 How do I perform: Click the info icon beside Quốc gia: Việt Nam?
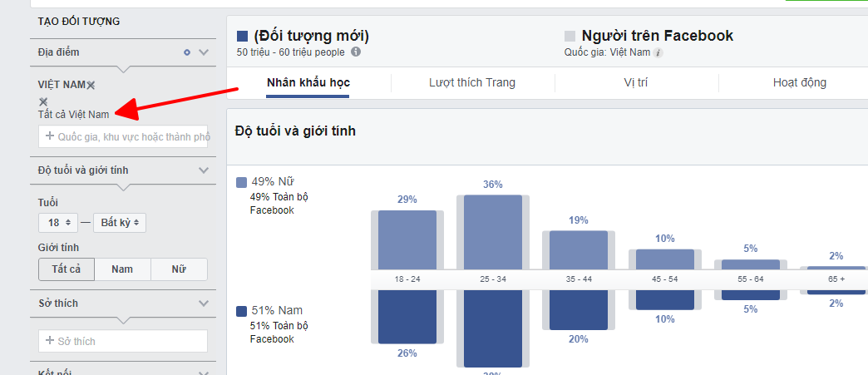click(x=658, y=53)
